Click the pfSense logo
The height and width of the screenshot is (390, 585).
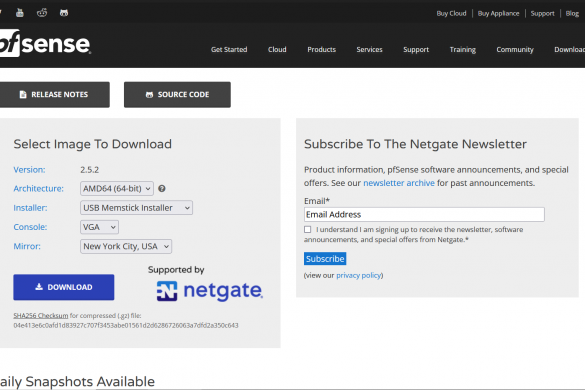(x=45, y=43)
